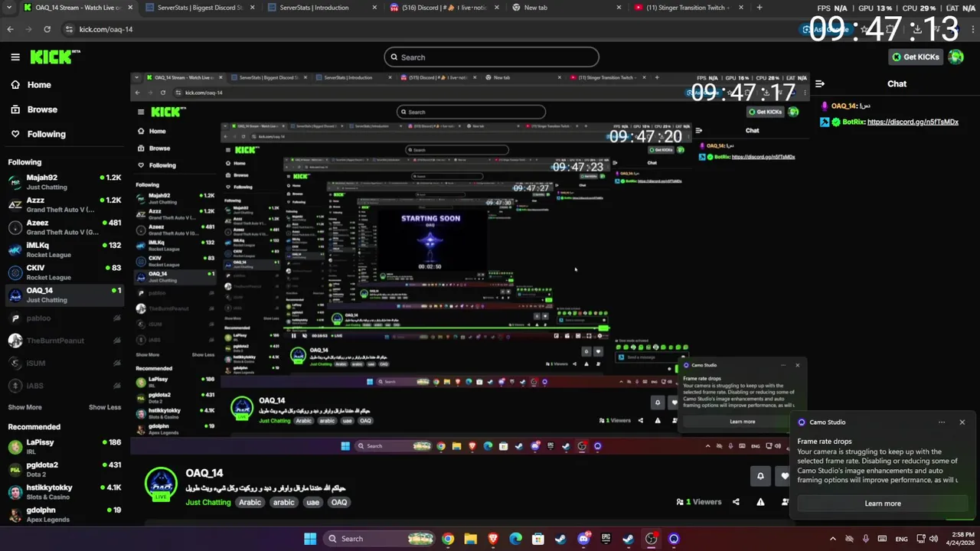Open Google Chrome from the taskbar
The height and width of the screenshot is (551, 980).
point(448,539)
